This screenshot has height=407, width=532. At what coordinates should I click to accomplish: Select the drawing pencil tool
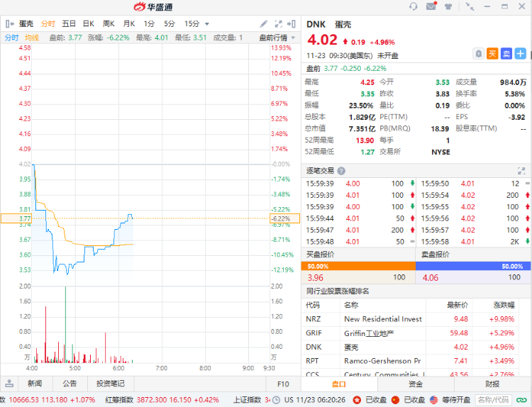(x=263, y=23)
